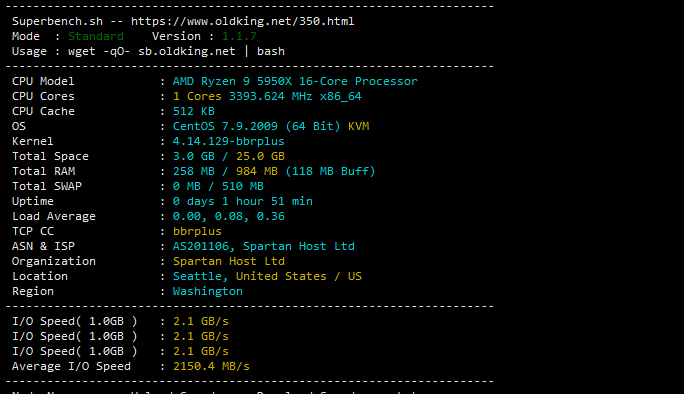The width and height of the screenshot is (684, 394).
Task: Click the Spartan Host Ltd organization value
Action: 229,261
